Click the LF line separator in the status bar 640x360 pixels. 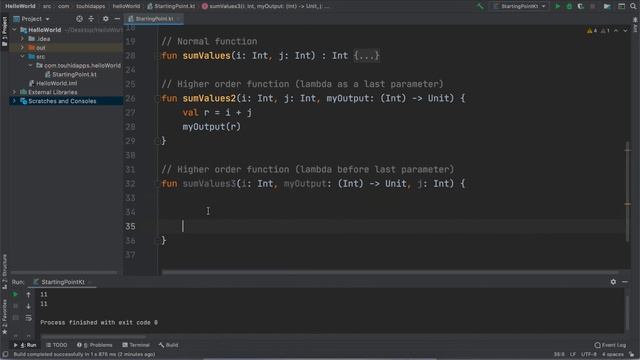click(573, 355)
